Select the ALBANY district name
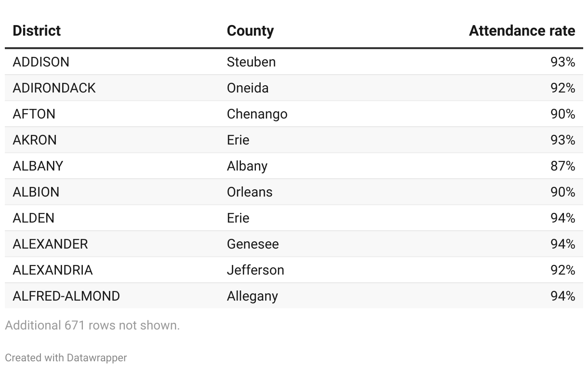 click(x=38, y=166)
